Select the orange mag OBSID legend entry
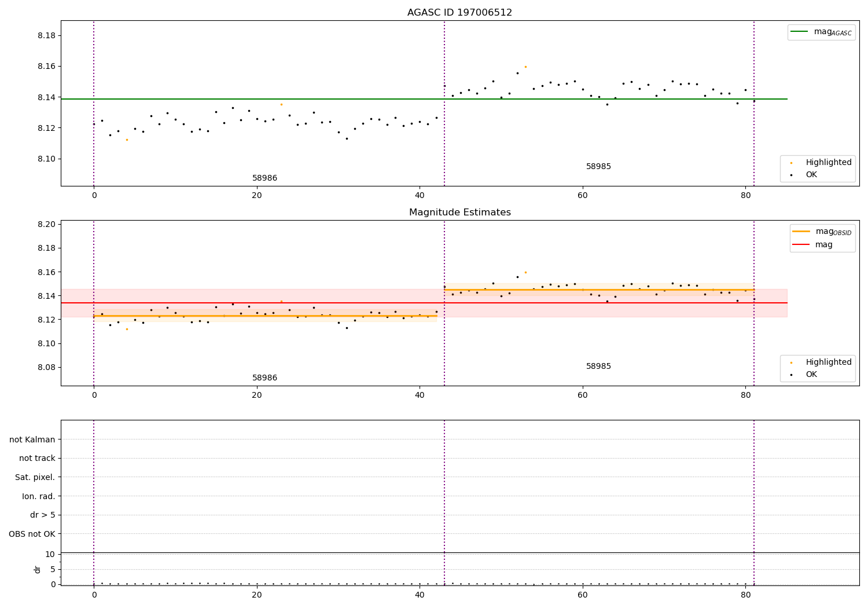The width and height of the screenshot is (868, 608). [x=822, y=232]
